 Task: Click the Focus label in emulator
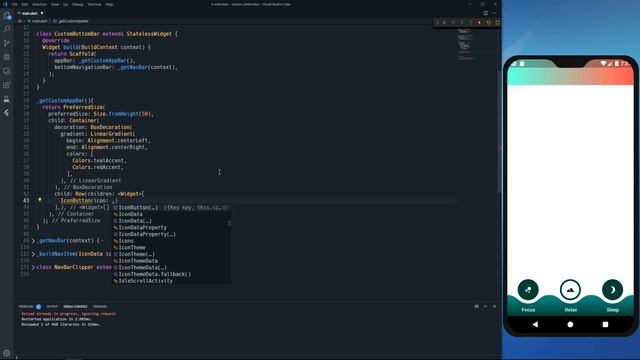tap(528, 310)
